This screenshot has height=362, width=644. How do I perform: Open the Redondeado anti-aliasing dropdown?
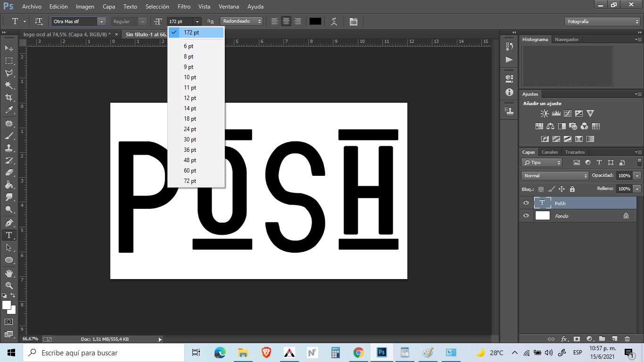click(241, 22)
